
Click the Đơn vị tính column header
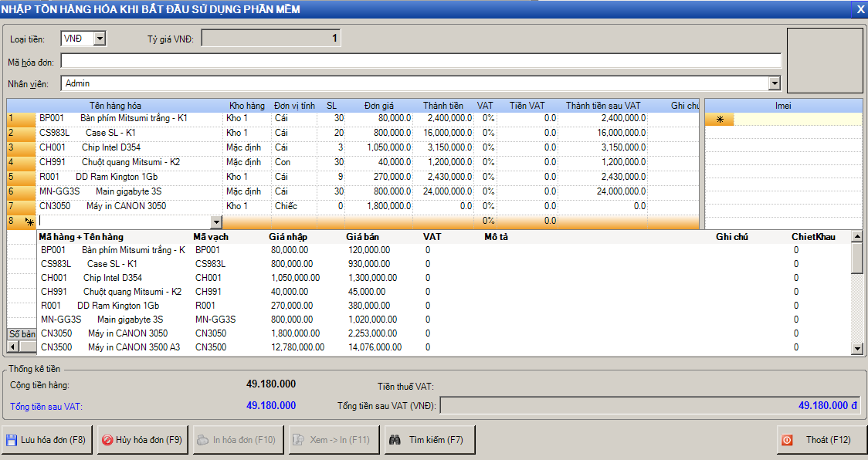click(294, 106)
